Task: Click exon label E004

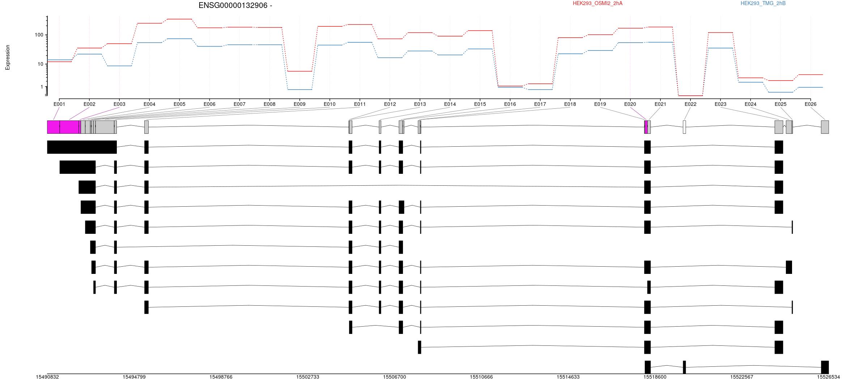Action: (149, 104)
